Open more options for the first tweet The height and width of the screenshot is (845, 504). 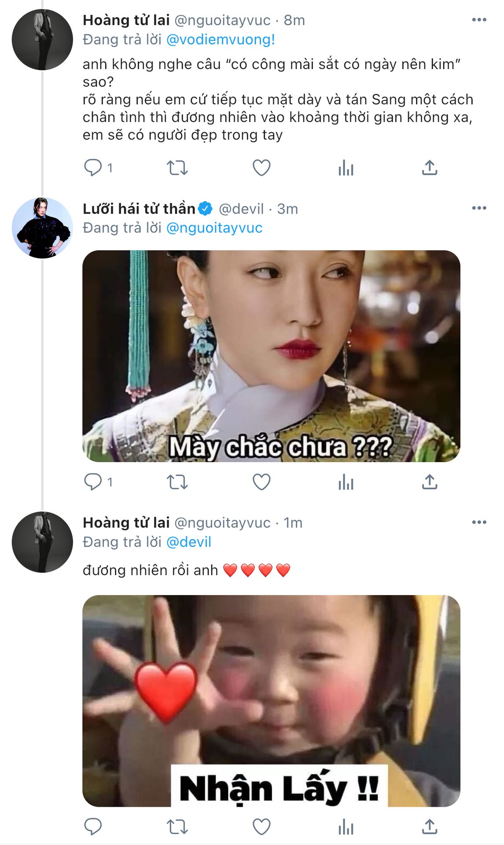(x=479, y=20)
